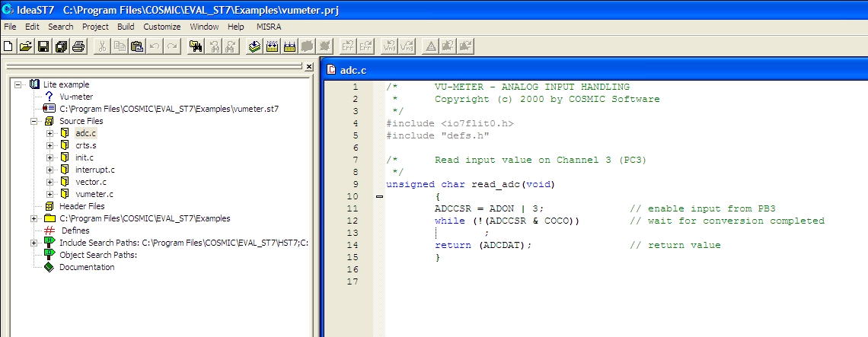The height and width of the screenshot is (337, 868).
Task: Select the Header Files tree item
Action: (82, 206)
